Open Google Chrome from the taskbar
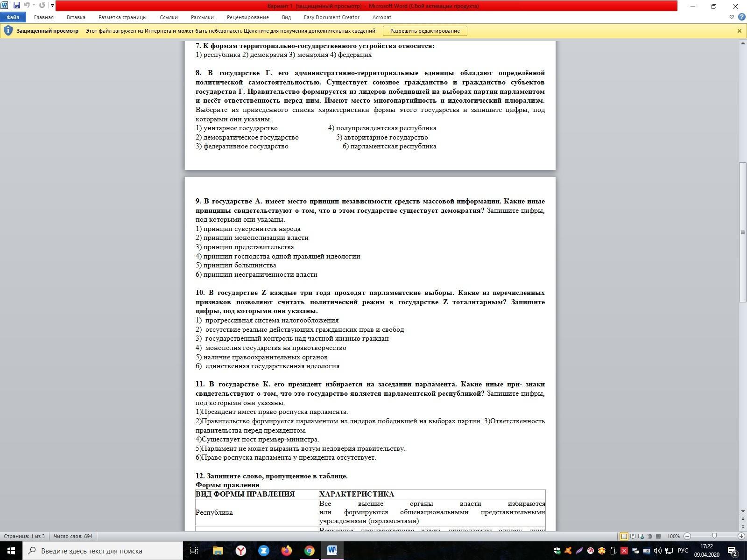This screenshot has height=560, width=747. (309, 551)
